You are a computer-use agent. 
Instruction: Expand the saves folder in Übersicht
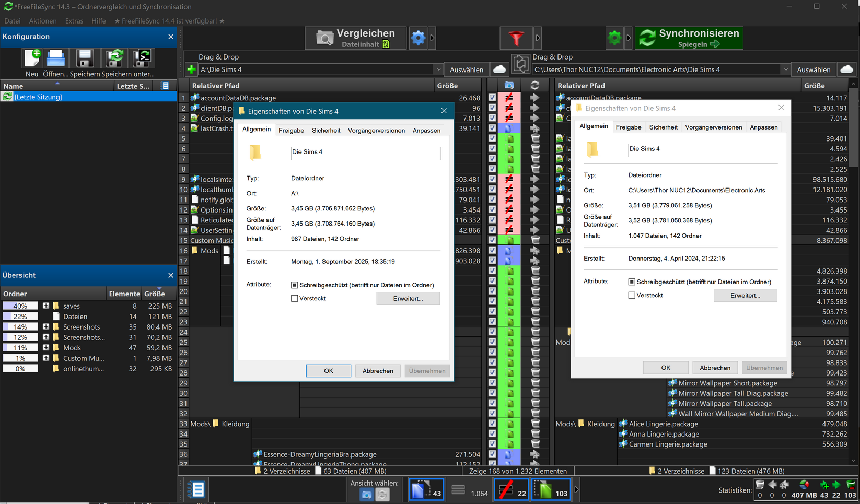coord(46,306)
